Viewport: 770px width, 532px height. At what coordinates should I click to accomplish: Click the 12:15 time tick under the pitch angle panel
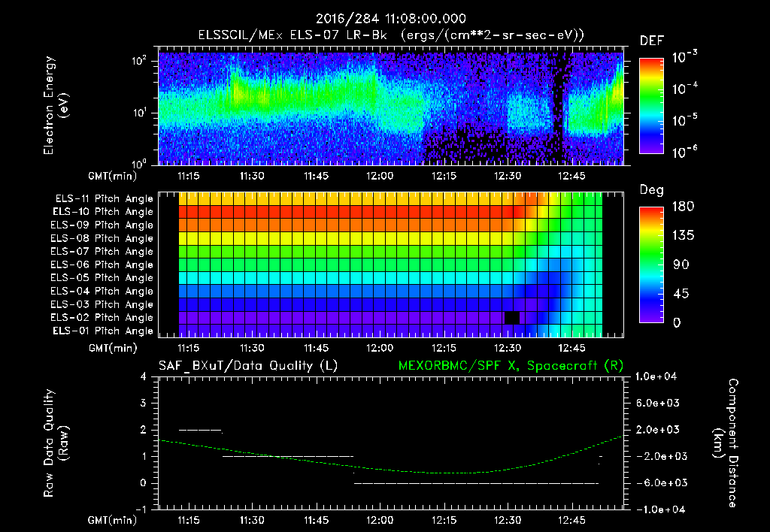click(444, 348)
